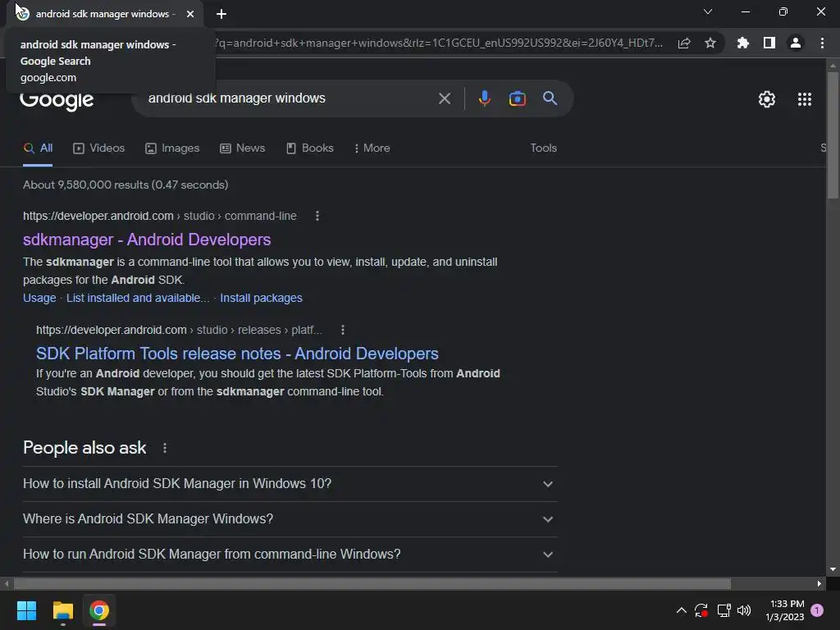
Task: Open search Tools options
Action: [543, 148]
